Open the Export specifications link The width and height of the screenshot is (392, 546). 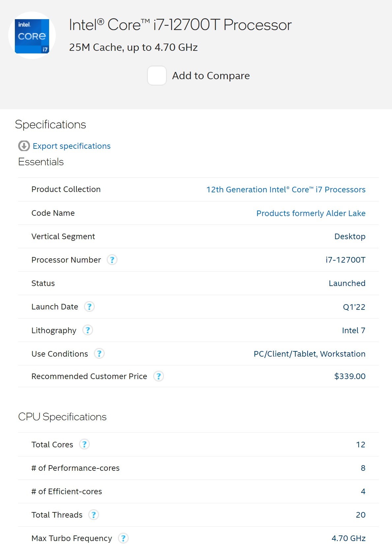72,146
